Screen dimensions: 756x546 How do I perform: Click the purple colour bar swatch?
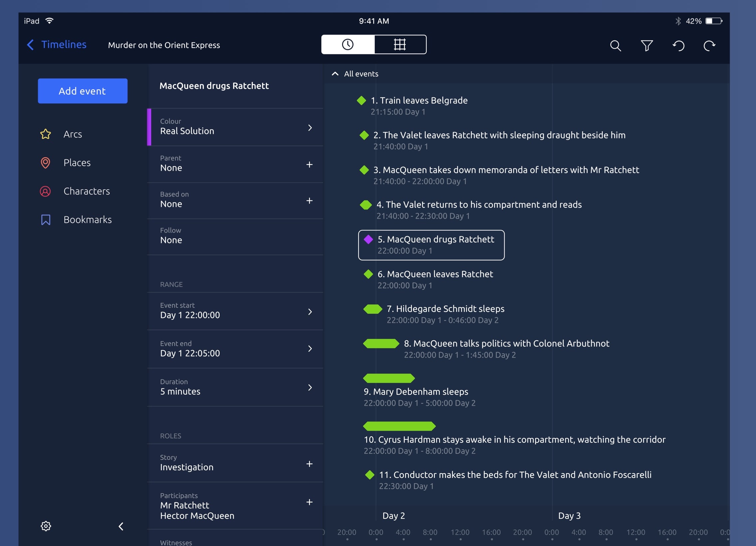click(149, 127)
